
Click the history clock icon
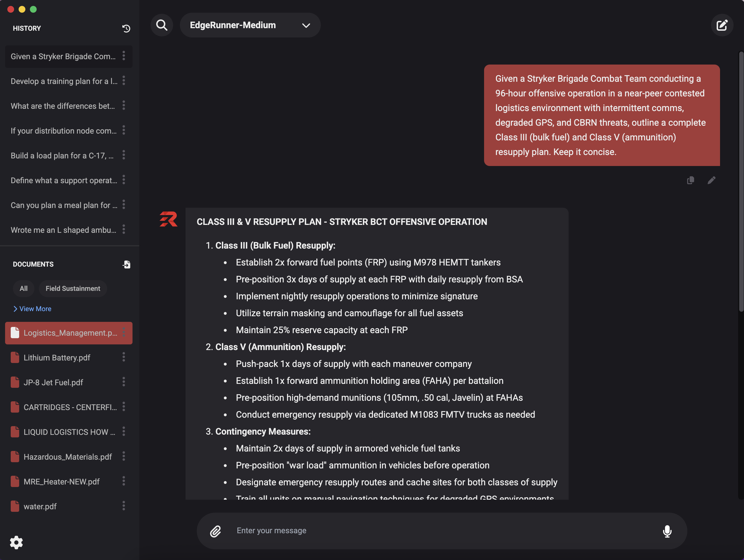pyautogui.click(x=126, y=28)
